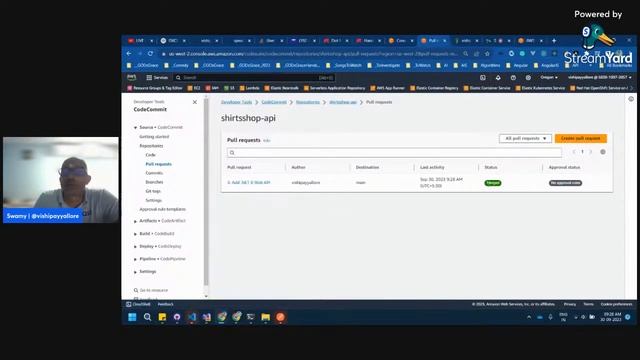Expand the Deploy CodeDeploy section

click(136, 247)
